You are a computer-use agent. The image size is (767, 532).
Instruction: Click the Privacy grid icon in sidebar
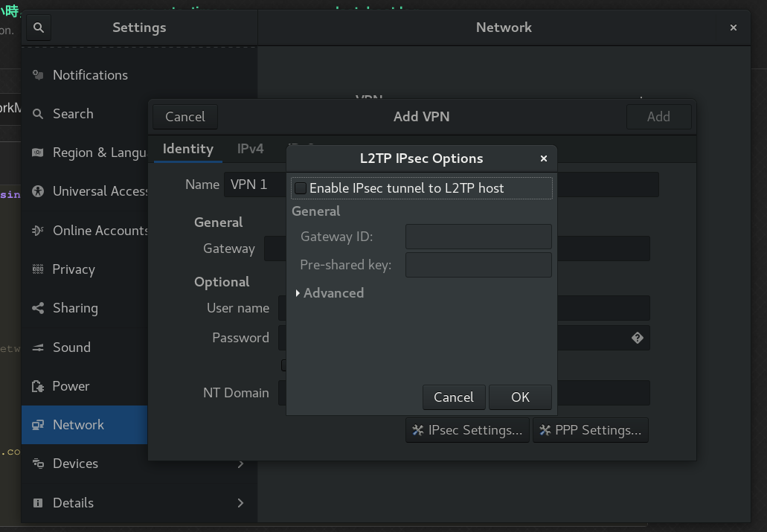pyautogui.click(x=38, y=269)
